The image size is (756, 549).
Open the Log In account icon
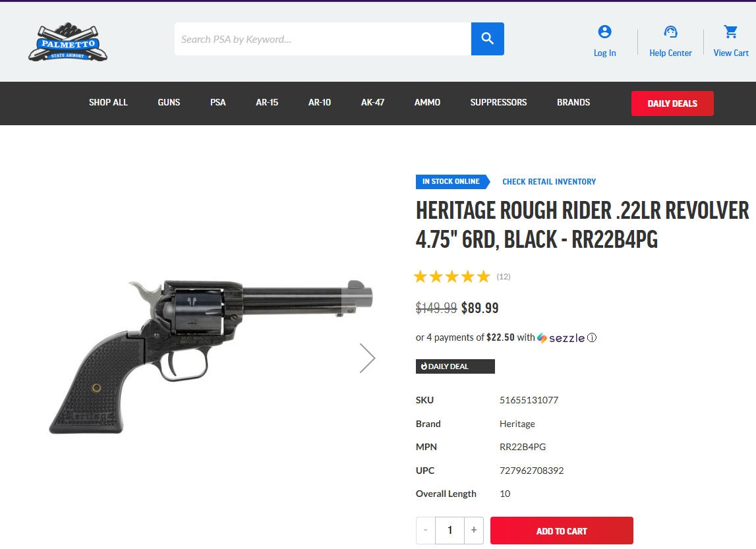click(x=604, y=32)
